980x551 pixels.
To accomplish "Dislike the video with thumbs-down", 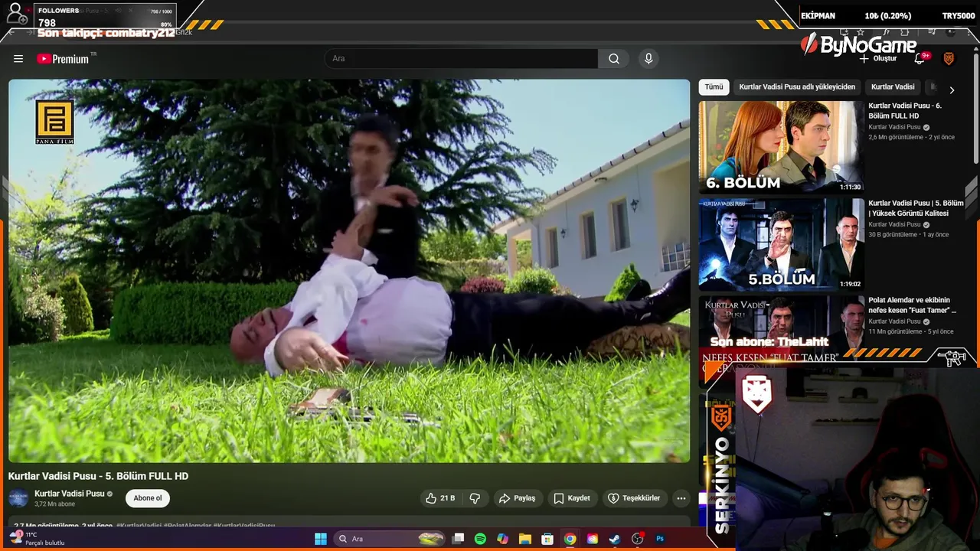I will pyautogui.click(x=475, y=498).
